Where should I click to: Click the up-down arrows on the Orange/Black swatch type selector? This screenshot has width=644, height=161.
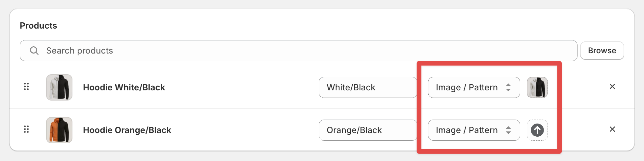(508, 130)
